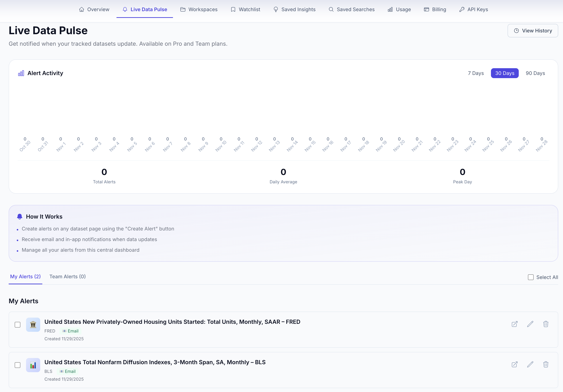
Task: Select the 90 Days range
Action: click(x=535, y=73)
